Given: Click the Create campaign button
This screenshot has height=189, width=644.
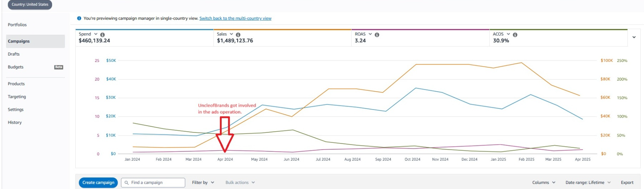Looking at the screenshot, I should point(98,183).
